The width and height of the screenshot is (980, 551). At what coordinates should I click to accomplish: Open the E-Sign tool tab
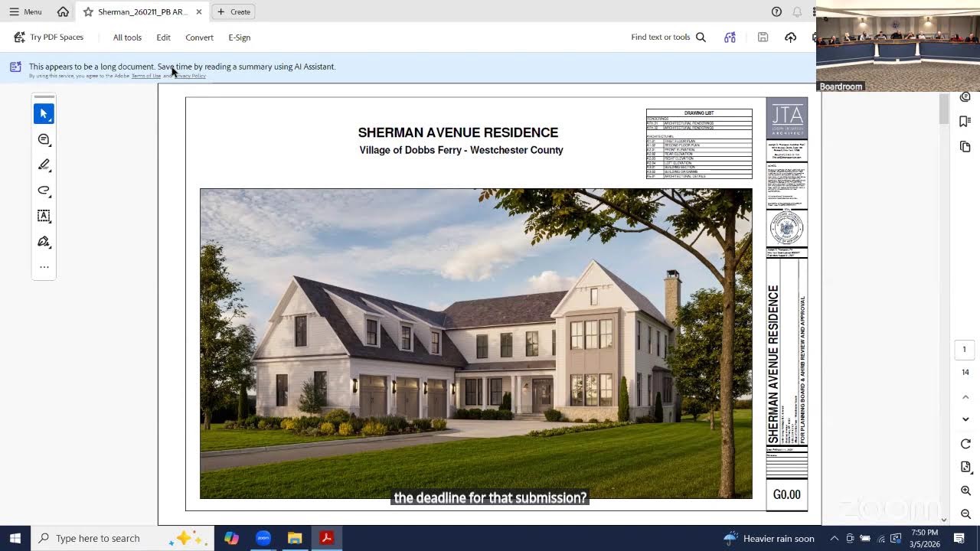pyautogui.click(x=239, y=37)
